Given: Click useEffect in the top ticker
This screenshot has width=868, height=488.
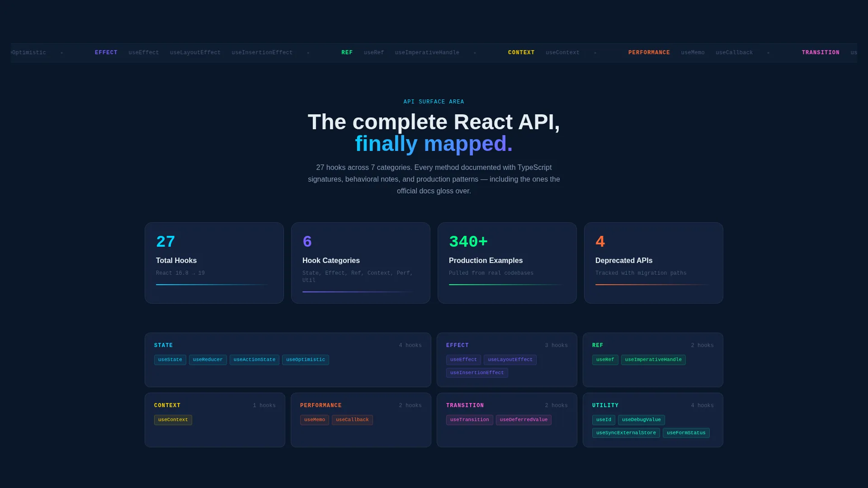Looking at the screenshot, I should point(144,52).
